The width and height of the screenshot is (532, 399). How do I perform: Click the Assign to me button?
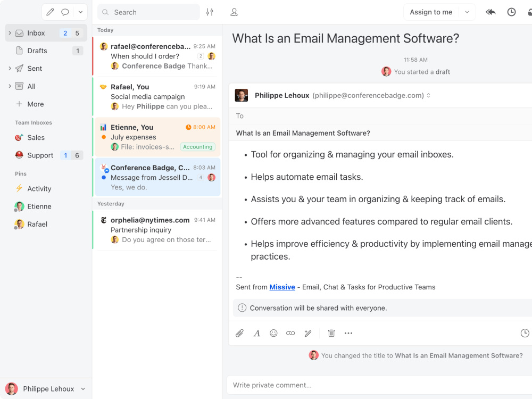431,12
